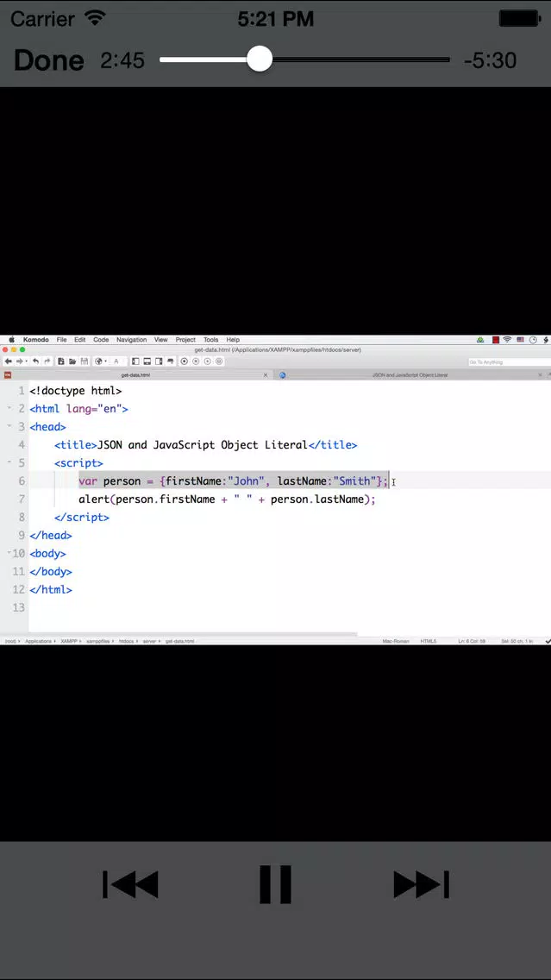Switch to JSON and JavaScript Object Literal tab
This screenshot has height=980, width=551.
[410, 375]
